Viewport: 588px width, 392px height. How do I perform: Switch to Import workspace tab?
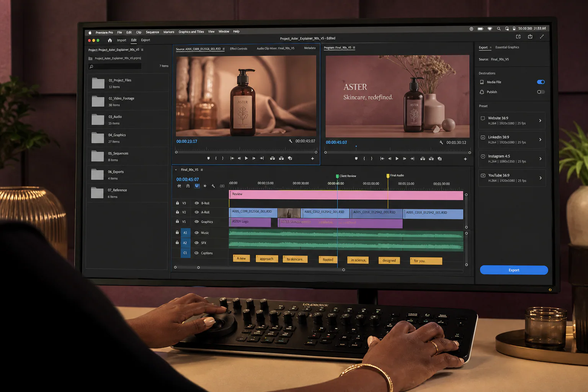tap(121, 40)
